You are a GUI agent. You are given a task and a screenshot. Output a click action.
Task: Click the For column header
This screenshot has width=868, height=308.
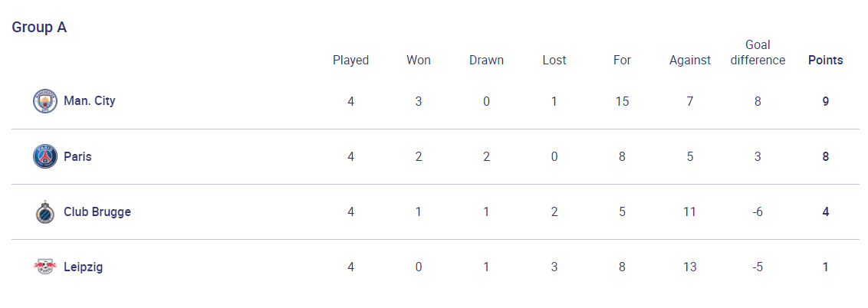[622, 61]
